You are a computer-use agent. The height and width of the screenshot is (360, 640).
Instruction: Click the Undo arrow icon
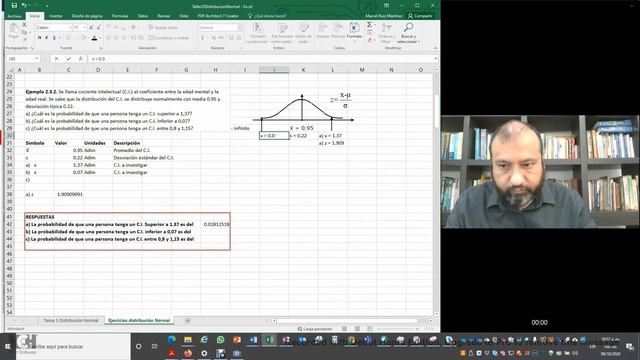point(24,5)
